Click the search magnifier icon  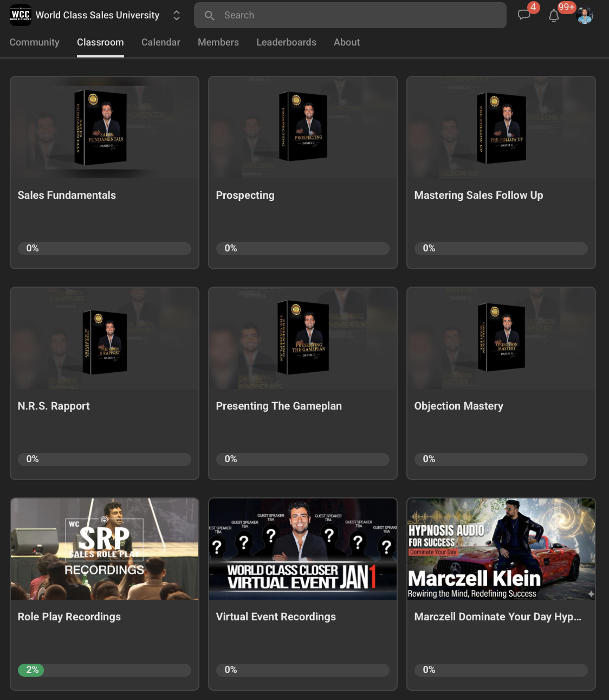210,15
